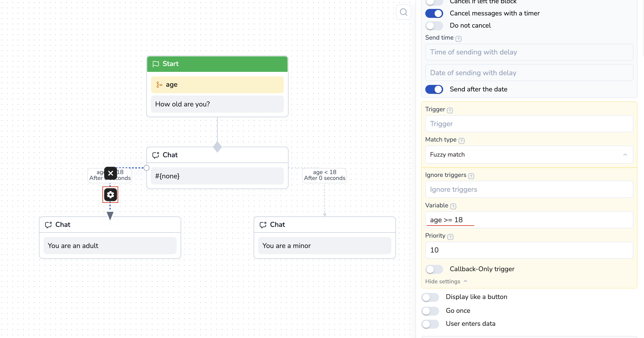
Task: Select the 'You are an adult' message
Action: [110, 246]
